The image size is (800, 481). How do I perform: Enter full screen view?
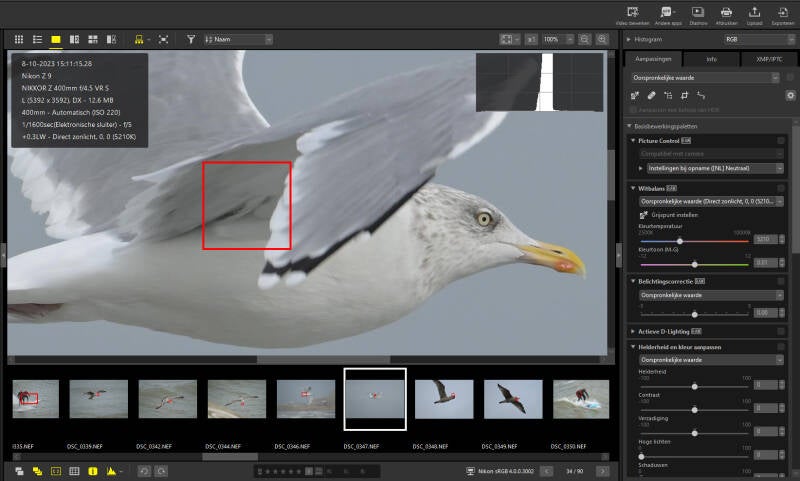pos(163,39)
